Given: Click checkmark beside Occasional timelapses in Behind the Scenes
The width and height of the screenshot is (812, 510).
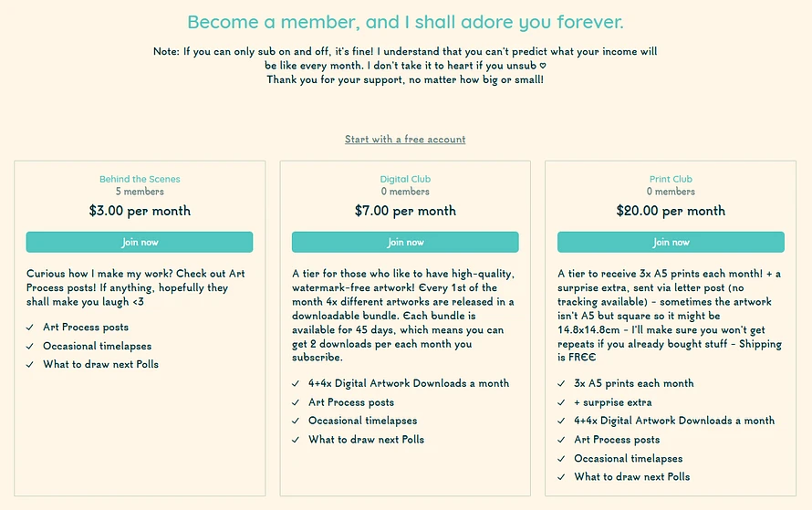Looking at the screenshot, I should click(30, 347).
